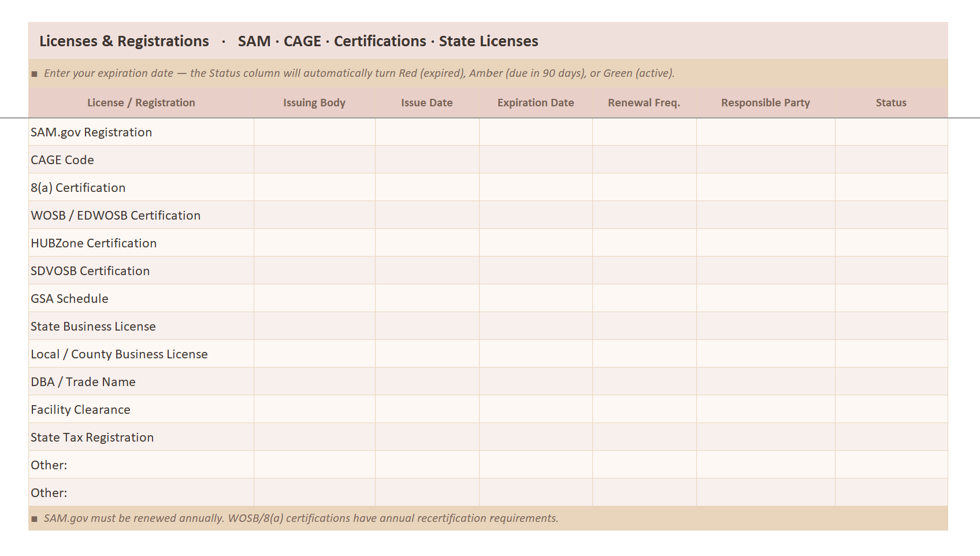
Task: Click the 'License / Registration' column header
Action: point(141,103)
